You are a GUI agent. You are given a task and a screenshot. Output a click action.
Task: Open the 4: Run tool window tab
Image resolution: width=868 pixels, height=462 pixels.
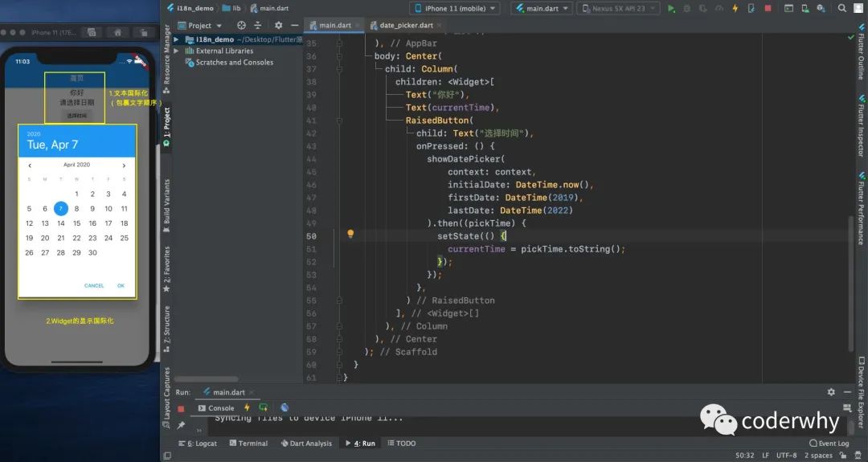[360, 444]
